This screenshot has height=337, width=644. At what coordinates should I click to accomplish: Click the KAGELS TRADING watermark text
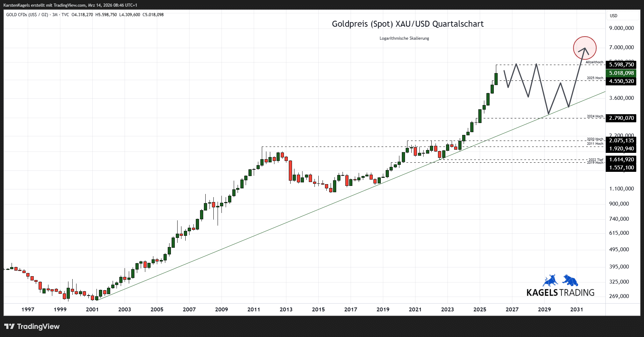tap(560, 293)
